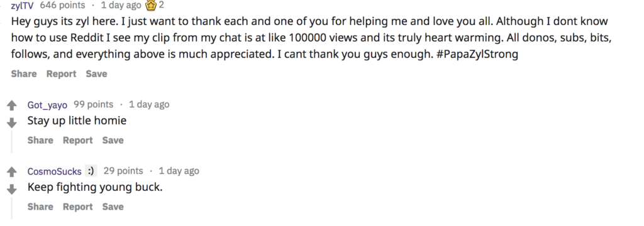644x226 pixels.
Task: Click the gold award icon on zylTV's comment
Action: pyautogui.click(x=151, y=6)
